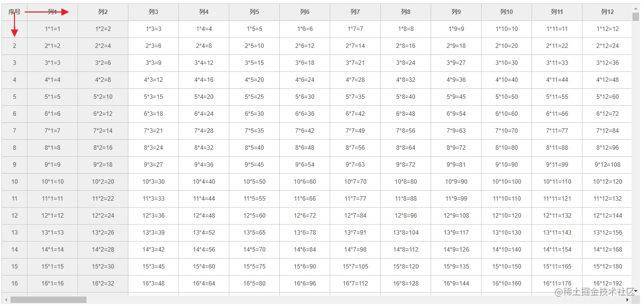Click the 列12 column header
644x306 pixels.
coord(607,12)
